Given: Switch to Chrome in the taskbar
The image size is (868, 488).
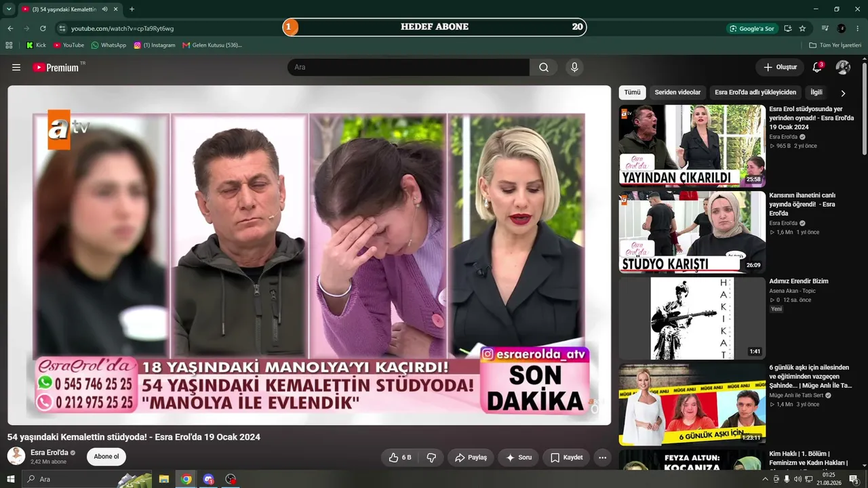Looking at the screenshot, I should click(186, 479).
